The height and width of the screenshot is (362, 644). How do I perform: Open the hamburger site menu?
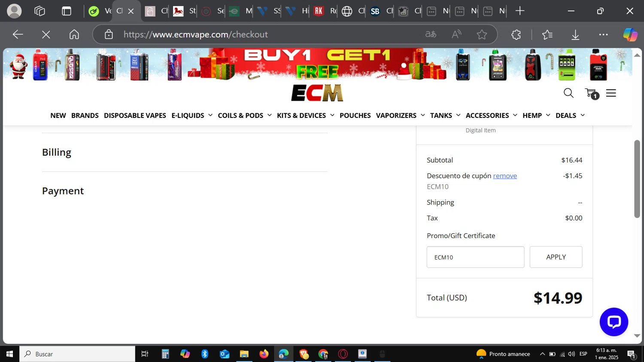(x=611, y=93)
